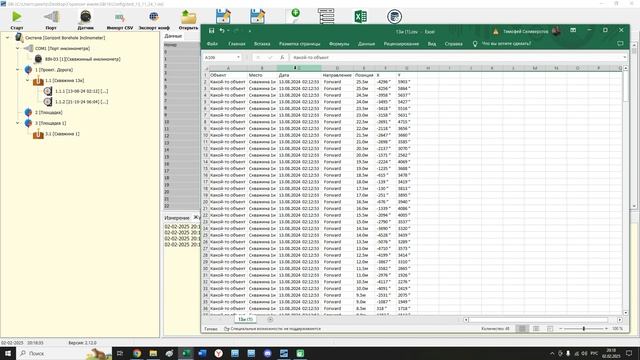Click the Открыть folder icon
640x360 pixels.
pyautogui.click(x=189, y=17)
